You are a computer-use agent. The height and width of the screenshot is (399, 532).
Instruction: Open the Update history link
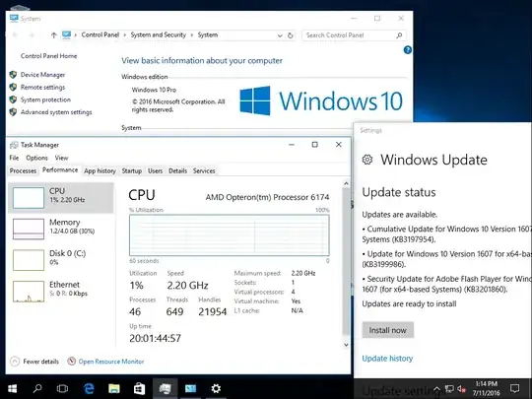tap(387, 359)
